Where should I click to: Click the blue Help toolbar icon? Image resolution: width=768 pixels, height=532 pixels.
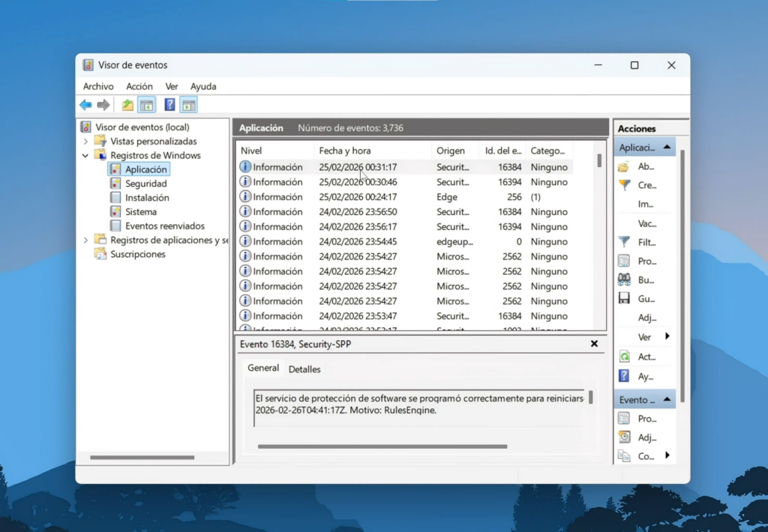pyautogui.click(x=170, y=105)
